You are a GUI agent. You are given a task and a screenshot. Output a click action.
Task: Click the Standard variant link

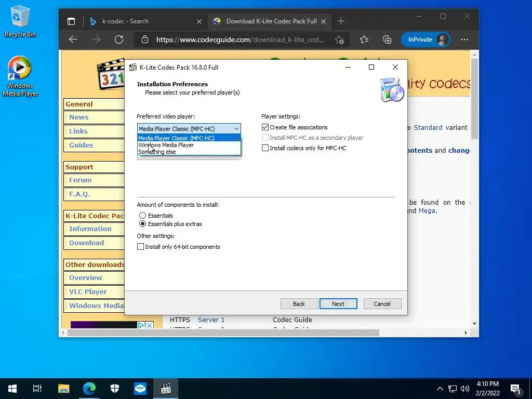tap(428, 128)
